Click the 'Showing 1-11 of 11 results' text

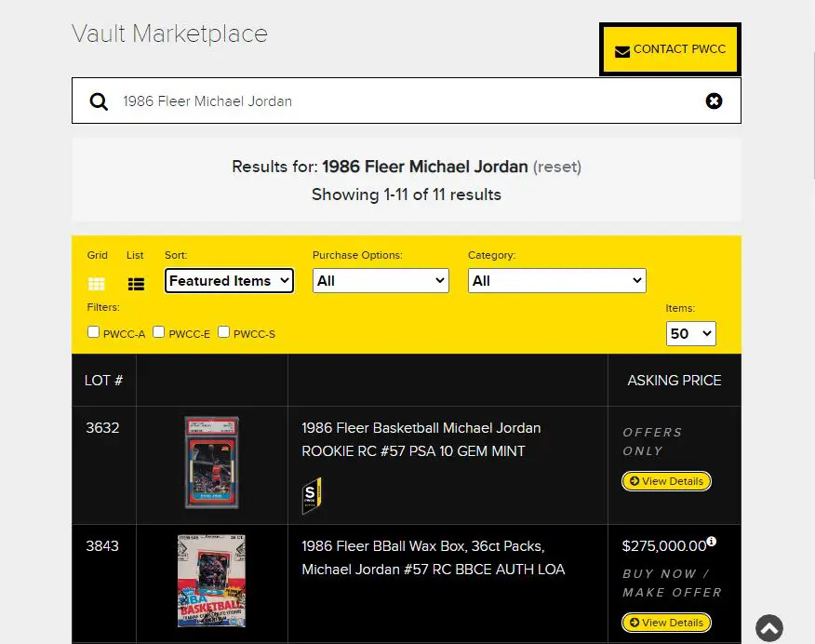407,195
